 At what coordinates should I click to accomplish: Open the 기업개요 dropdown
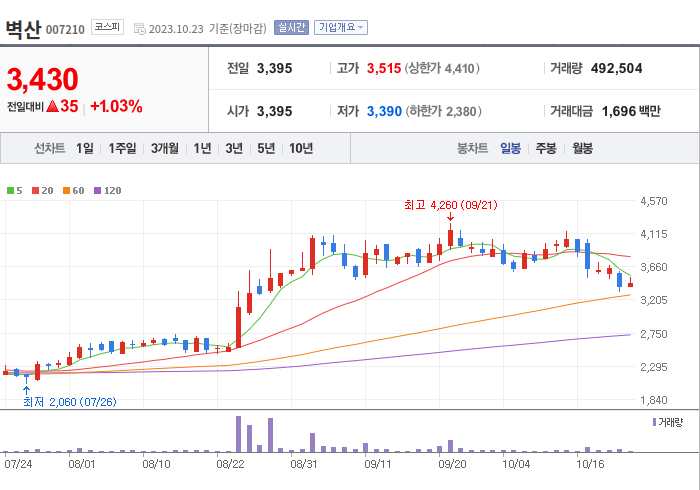pyautogui.click(x=341, y=28)
